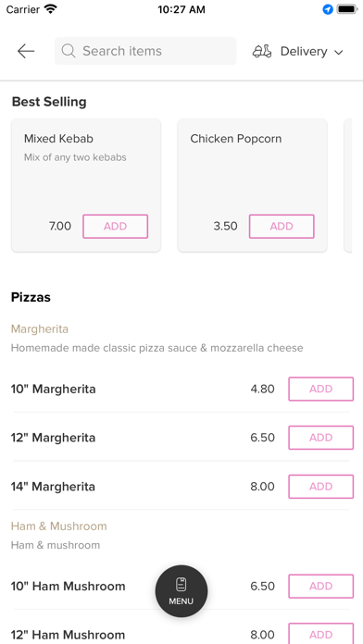The image size is (363, 644).
Task: Open the Delivery order type selector
Action: 297,51
